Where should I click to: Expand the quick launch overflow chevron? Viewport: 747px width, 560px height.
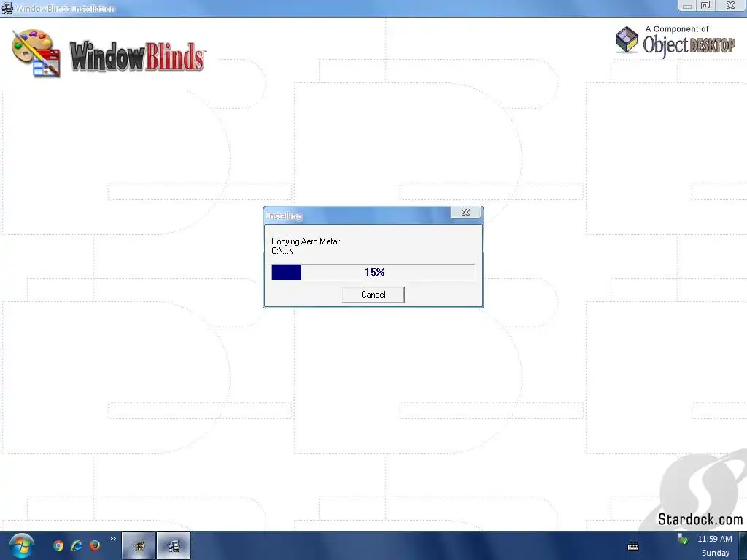(113, 539)
